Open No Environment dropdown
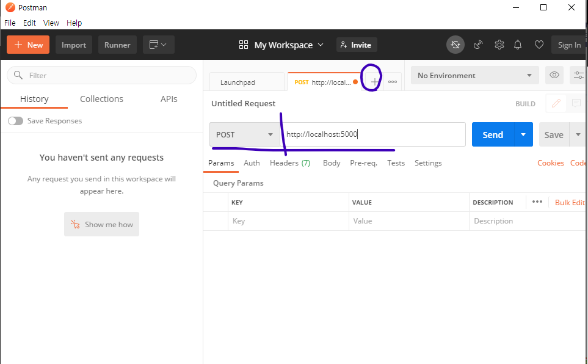588x364 pixels. pyautogui.click(x=475, y=76)
